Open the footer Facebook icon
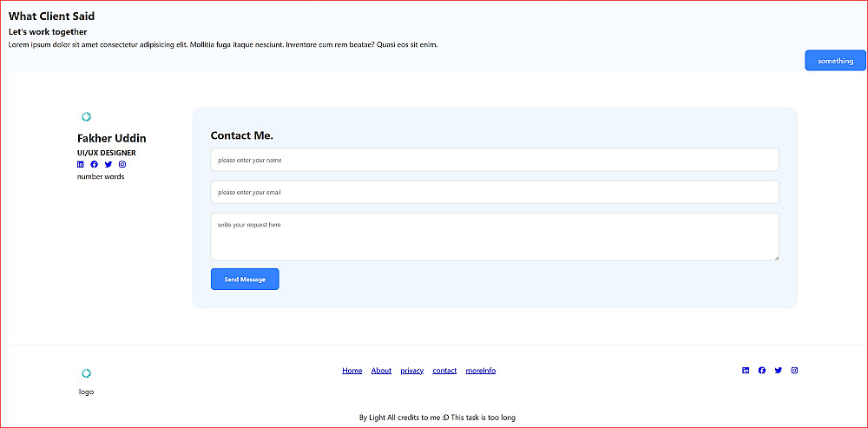 pos(762,371)
